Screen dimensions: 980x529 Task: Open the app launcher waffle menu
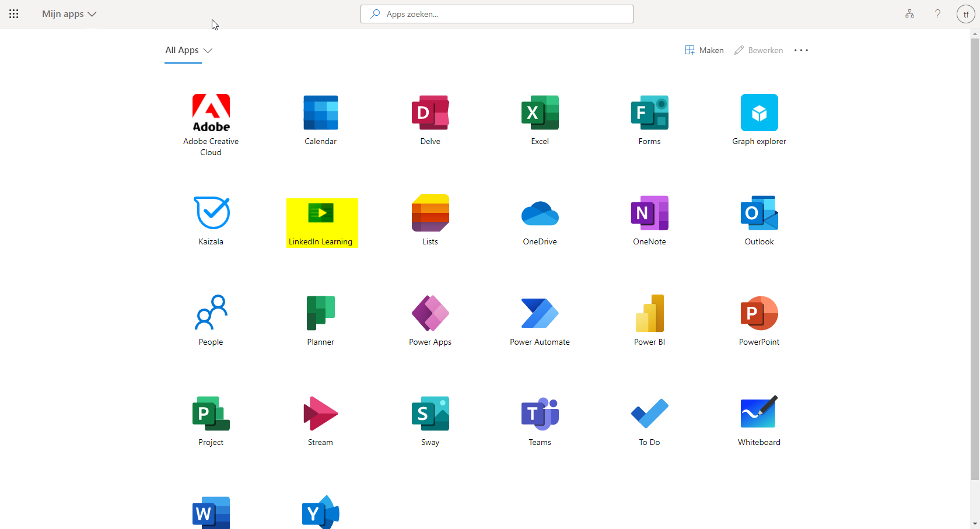pyautogui.click(x=14, y=14)
